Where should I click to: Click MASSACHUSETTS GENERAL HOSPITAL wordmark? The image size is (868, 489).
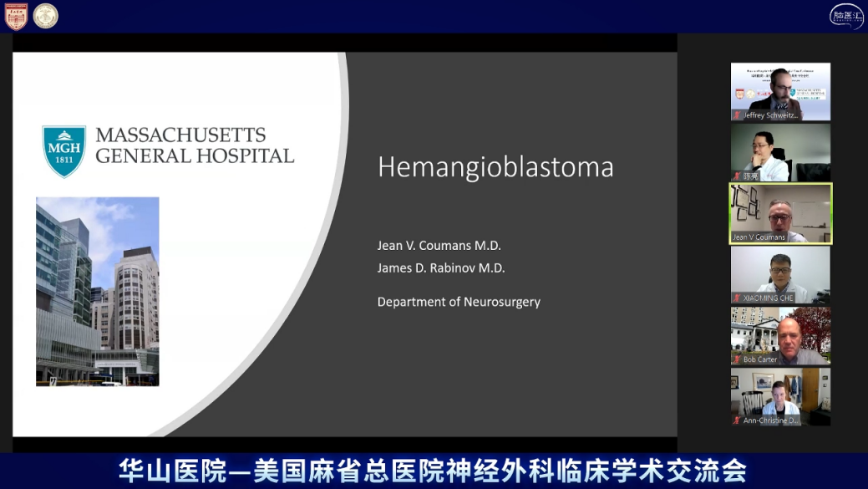195,145
